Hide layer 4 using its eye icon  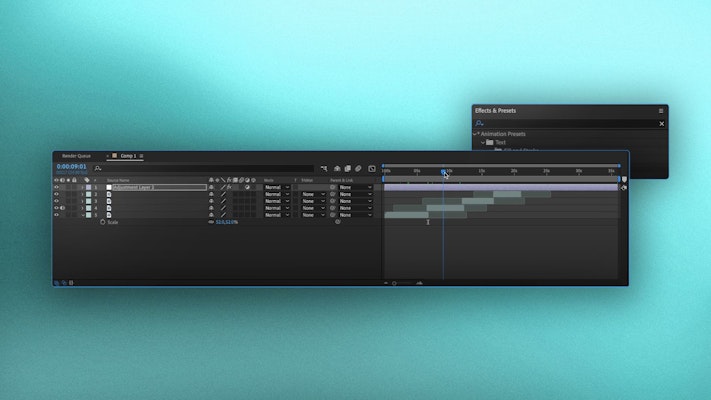click(x=56, y=208)
